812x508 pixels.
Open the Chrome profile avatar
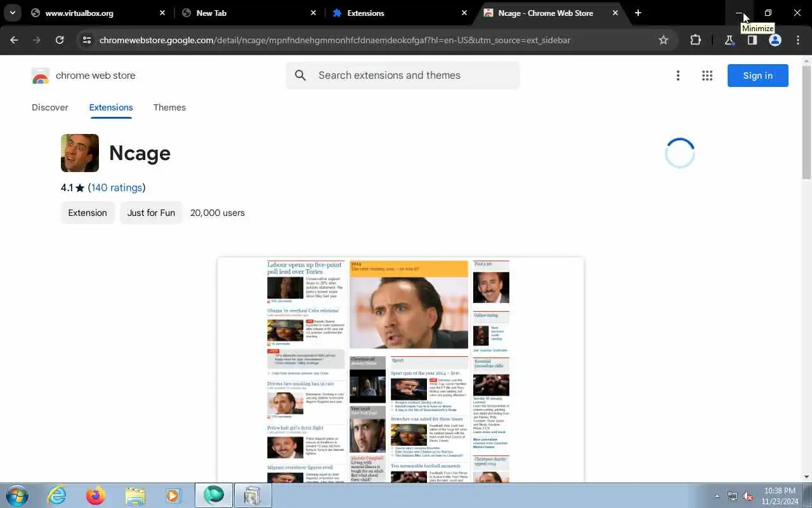[x=775, y=40]
